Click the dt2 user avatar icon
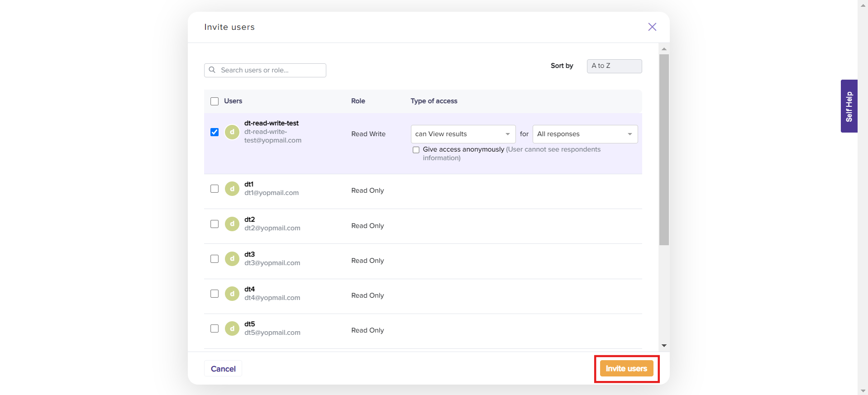 pos(232,224)
